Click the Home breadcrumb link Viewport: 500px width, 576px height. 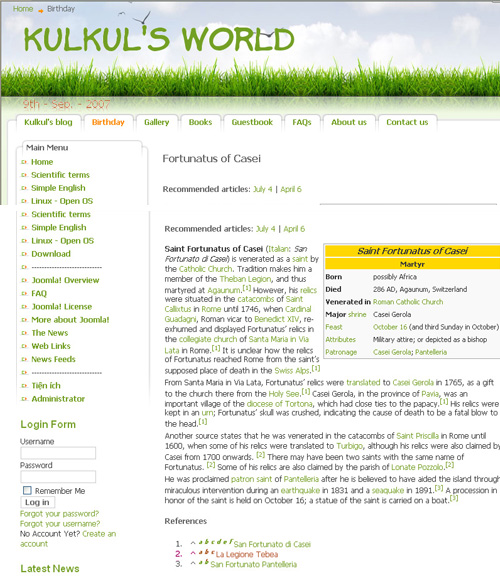coord(23,9)
